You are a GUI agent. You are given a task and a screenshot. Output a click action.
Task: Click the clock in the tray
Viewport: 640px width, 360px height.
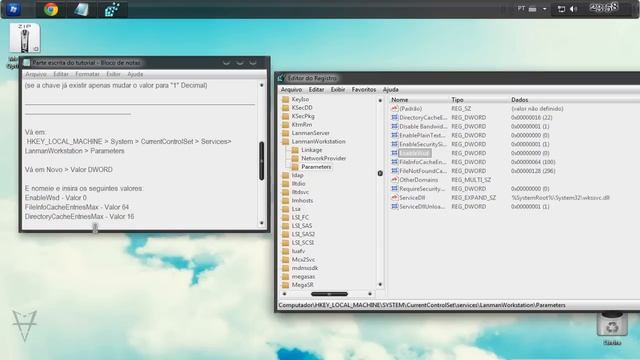[603, 7]
